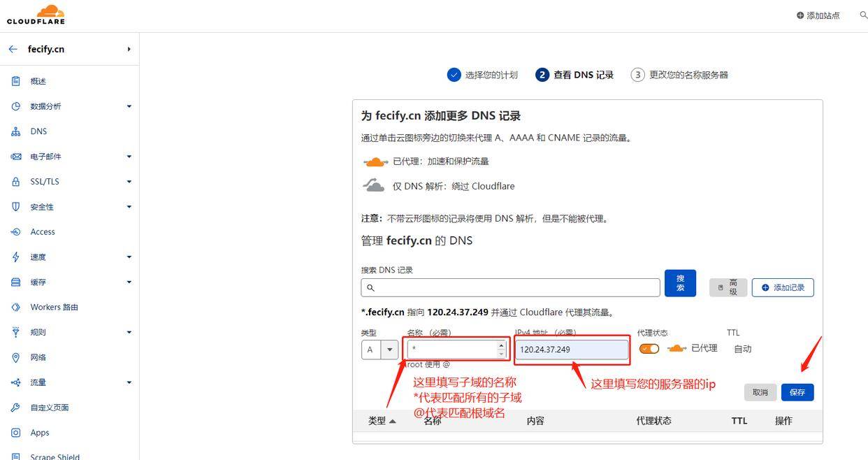The image size is (868, 460).
Task: Click the blue 搜索 button
Action: pos(680,283)
